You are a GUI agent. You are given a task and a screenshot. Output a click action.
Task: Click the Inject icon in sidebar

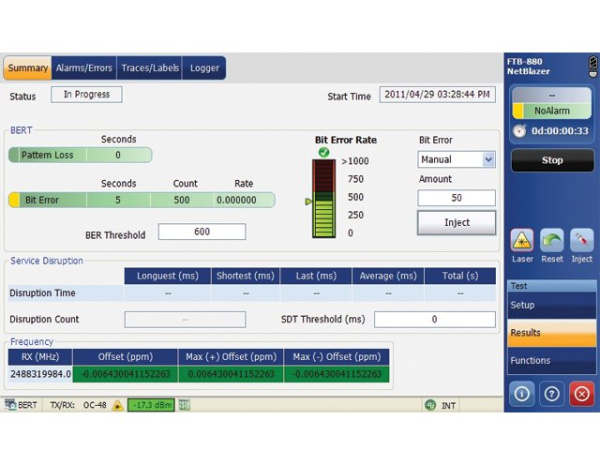pos(581,239)
